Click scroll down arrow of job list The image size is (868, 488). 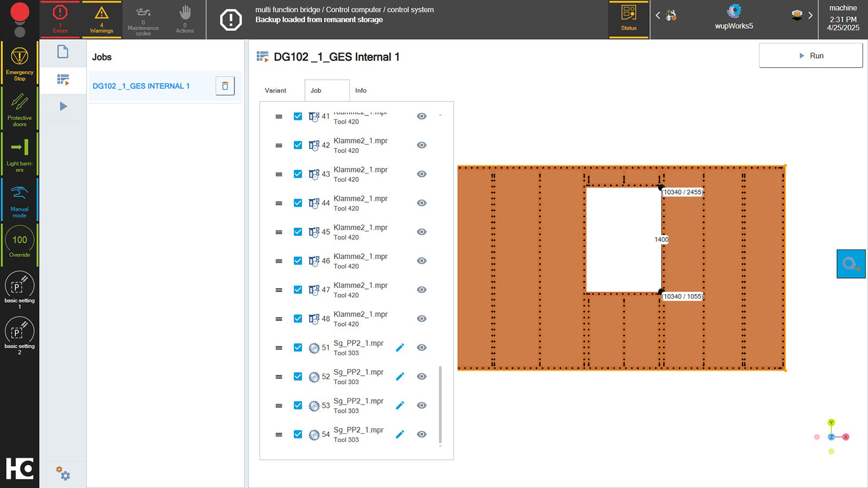pos(440,446)
